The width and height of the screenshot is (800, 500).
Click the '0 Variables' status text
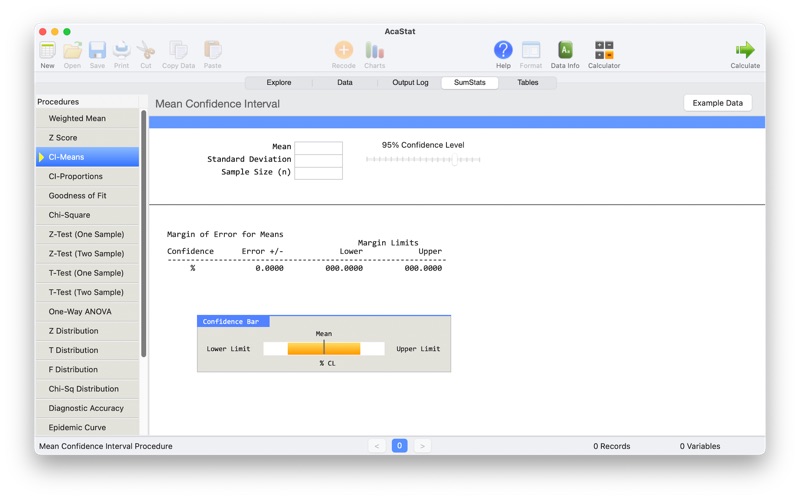[699, 446]
